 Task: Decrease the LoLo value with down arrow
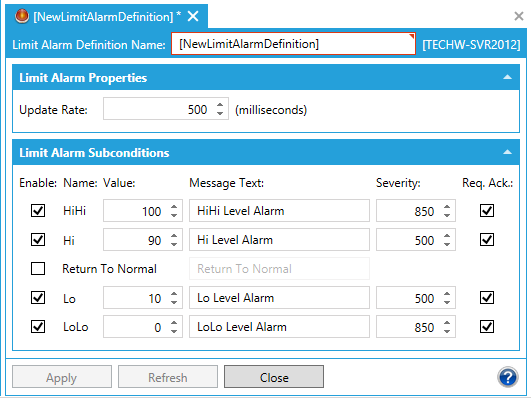point(174,331)
